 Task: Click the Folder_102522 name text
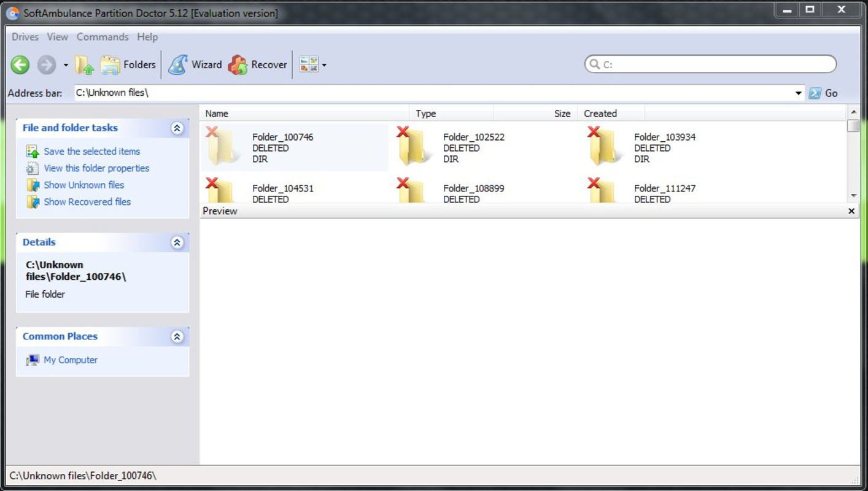474,137
